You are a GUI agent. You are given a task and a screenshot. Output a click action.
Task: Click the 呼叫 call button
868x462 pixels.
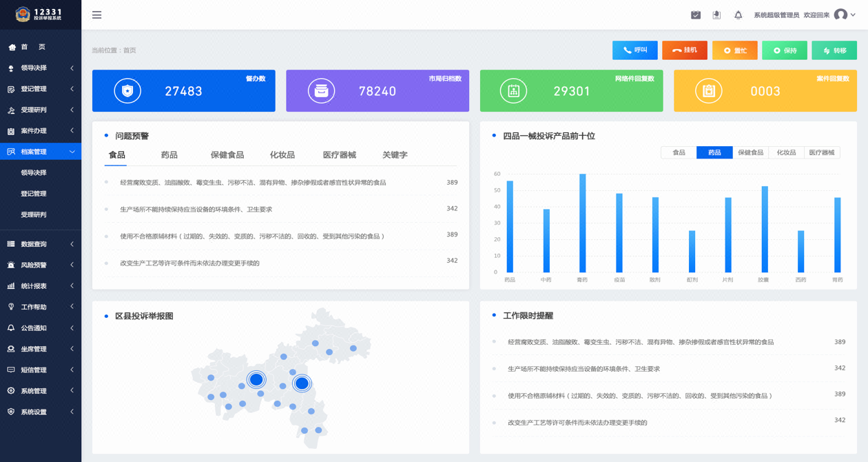(x=634, y=50)
